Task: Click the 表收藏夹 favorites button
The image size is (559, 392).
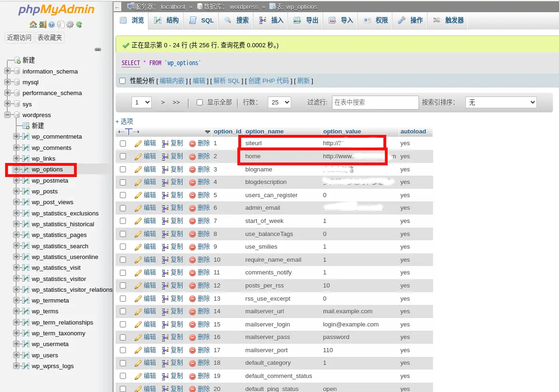Action: pos(50,37)
